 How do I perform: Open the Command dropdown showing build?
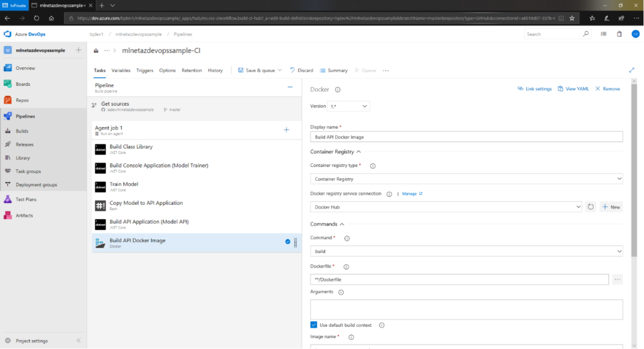coord(466,251)
